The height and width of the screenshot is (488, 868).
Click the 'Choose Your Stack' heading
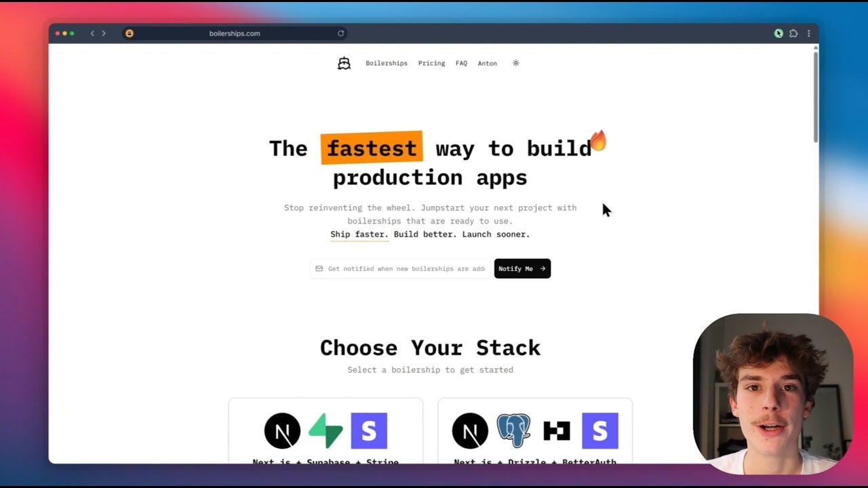430,348
